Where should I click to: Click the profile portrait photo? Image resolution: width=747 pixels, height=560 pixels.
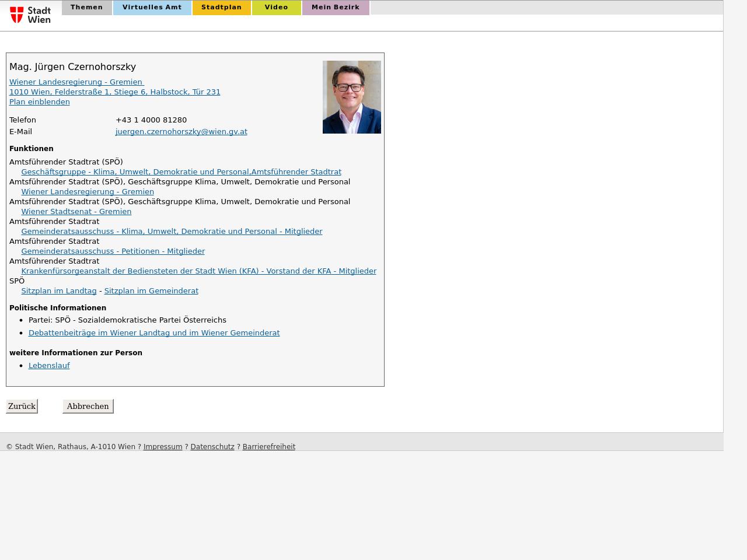click(x=351, y=97)
